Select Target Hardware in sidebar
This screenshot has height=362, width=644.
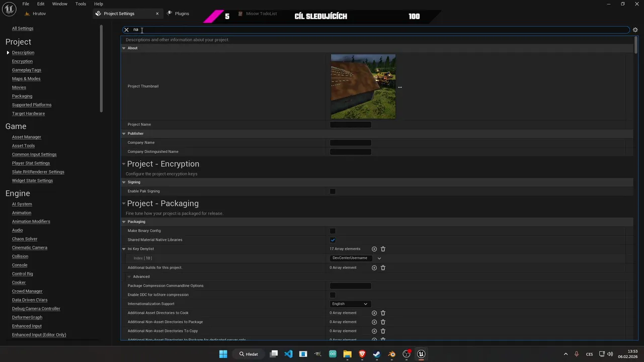(x=28, y=114)
